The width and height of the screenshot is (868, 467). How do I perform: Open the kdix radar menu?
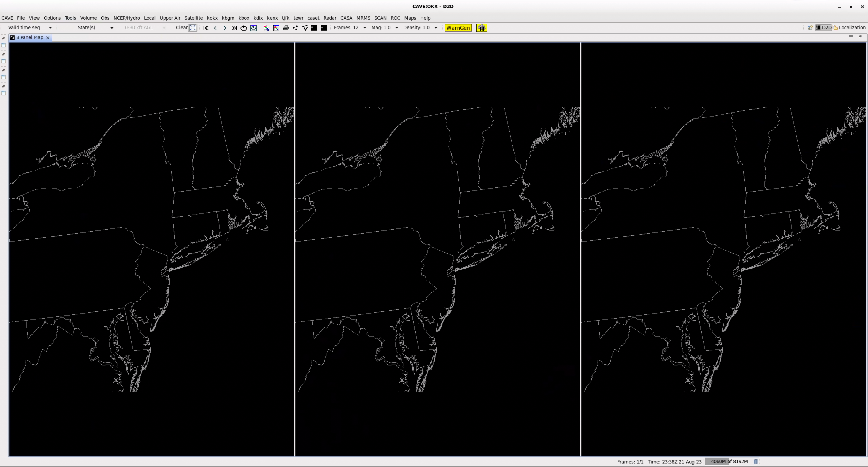click(258, 18)
